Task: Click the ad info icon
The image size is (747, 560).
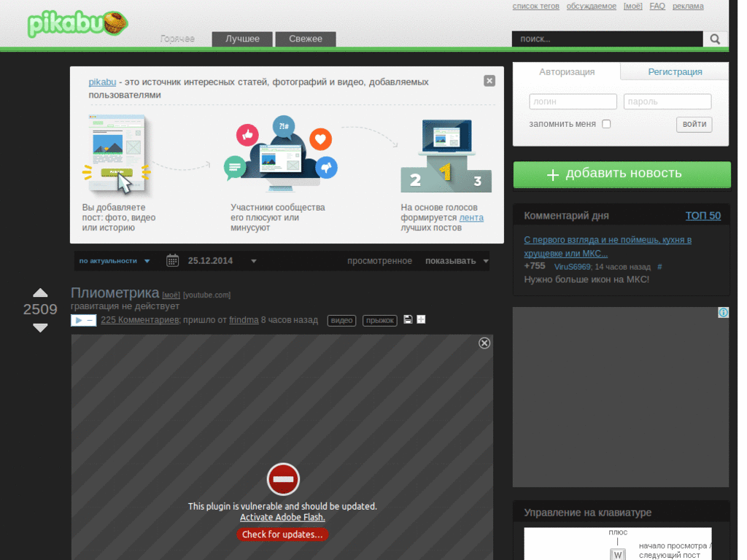Action: (723, 312)
